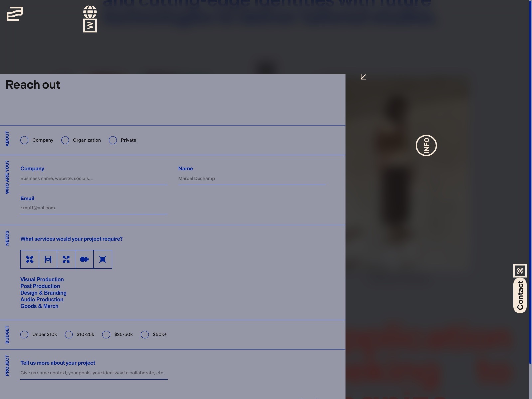This screenshot has height=399, width=532.
Task: Close the form with the diagonal arrow icon
Action: click(363, 77)
